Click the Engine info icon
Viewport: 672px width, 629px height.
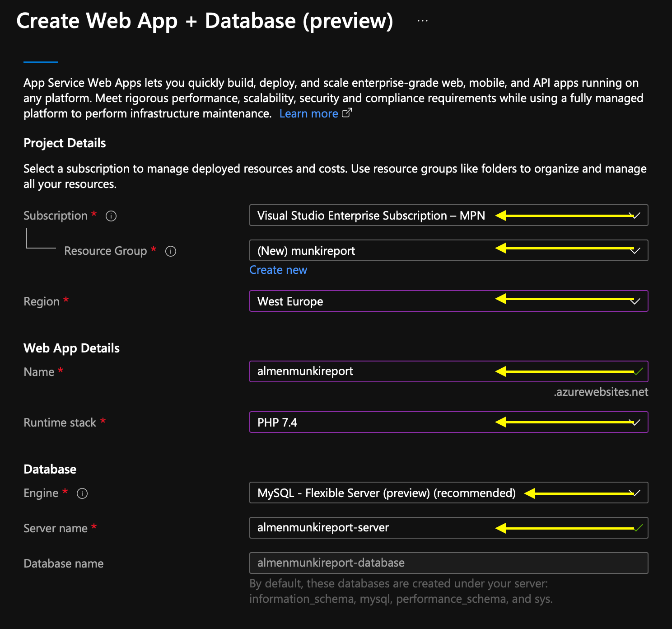[x=82, y=493]
